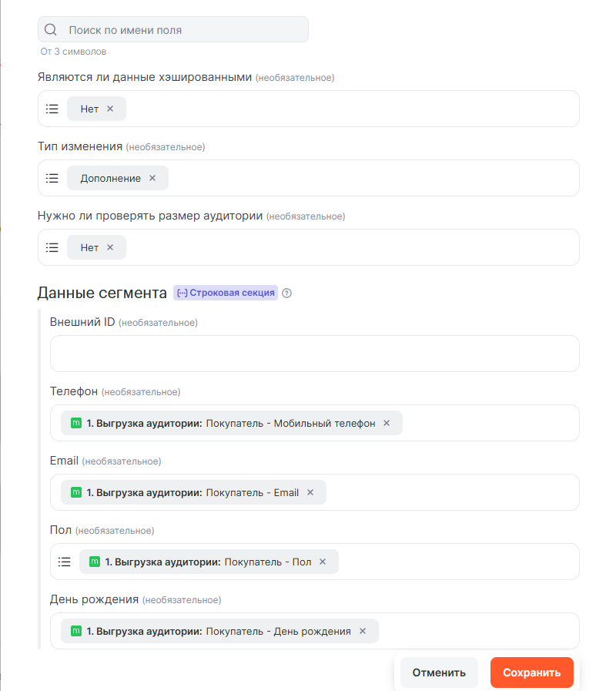Open list icon for audience size check
Image resolution: width=616 pixels, height=691 pixels.
click(x=52, y=247)
